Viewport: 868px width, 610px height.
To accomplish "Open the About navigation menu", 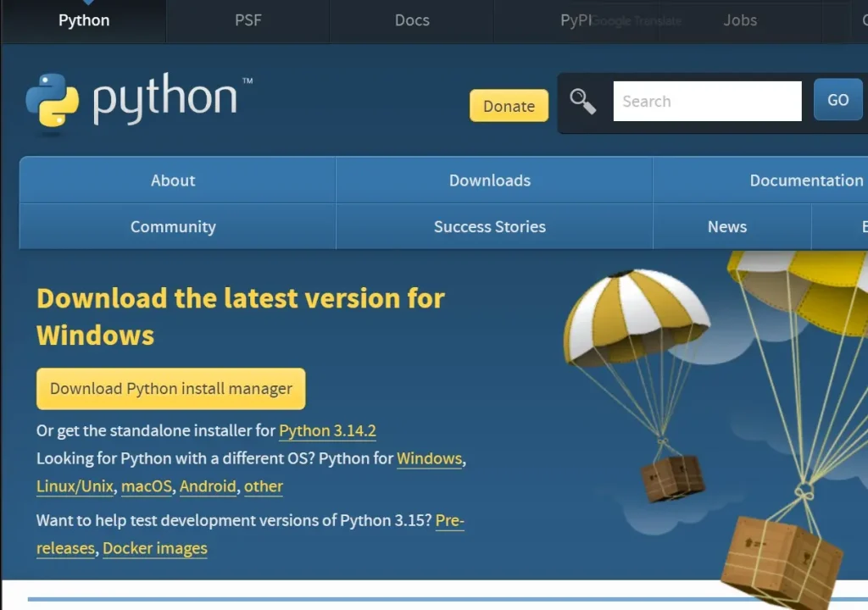I will pos(173,180).
